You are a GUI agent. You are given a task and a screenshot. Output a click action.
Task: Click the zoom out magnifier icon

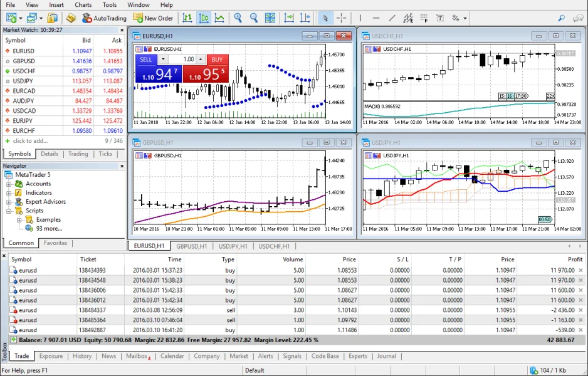pyautogui.click(x=253, y=18)
